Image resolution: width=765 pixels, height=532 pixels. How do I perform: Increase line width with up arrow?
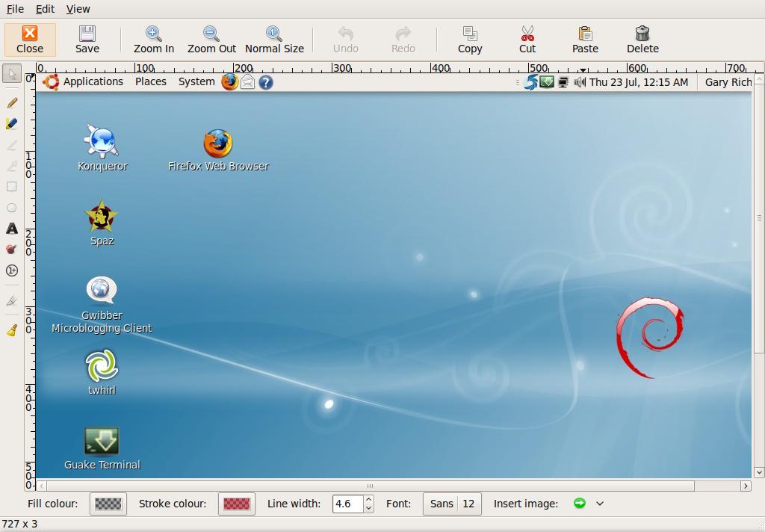coord(369,499)
